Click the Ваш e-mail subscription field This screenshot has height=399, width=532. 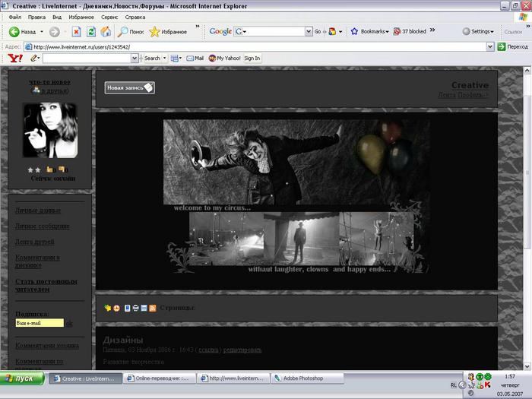pos(39,323)
